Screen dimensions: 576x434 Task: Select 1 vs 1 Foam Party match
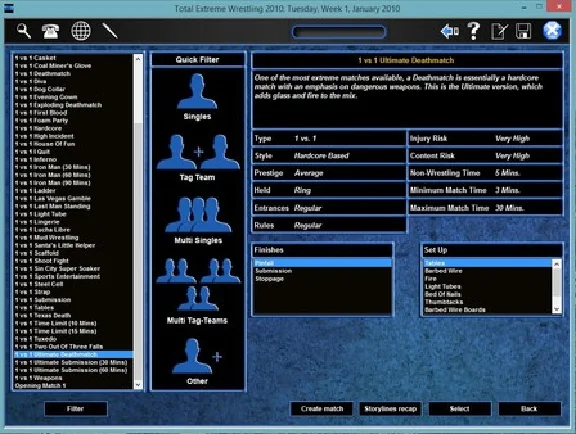coord(73,120)
